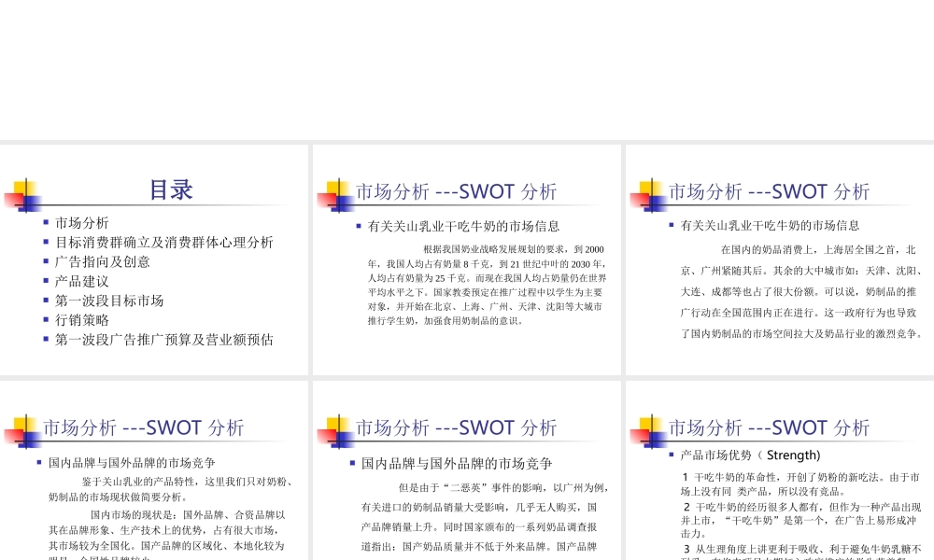Select the 第一波段广告推广预算及营业额预估 entry
The image size is (934, 560).
tap(163, 339)
